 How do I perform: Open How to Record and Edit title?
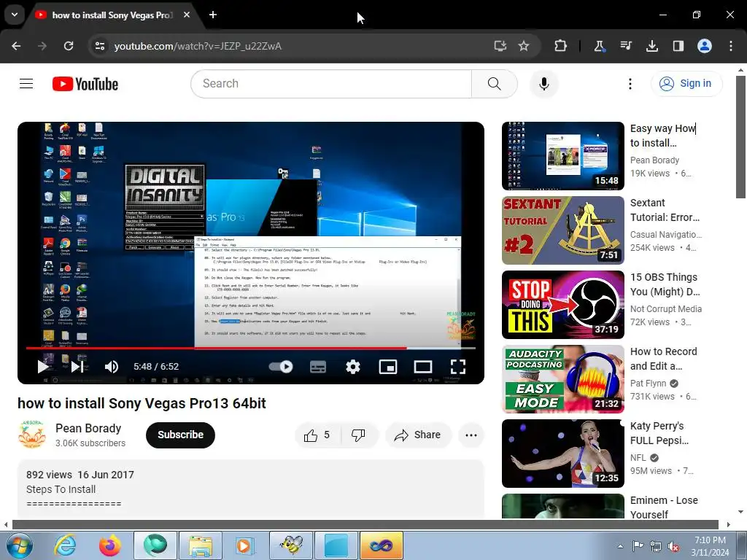pos(663,359)
